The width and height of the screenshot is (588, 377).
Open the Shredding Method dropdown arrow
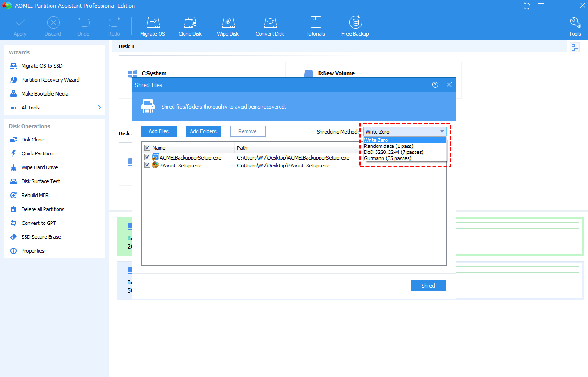(x=442, y=132)
